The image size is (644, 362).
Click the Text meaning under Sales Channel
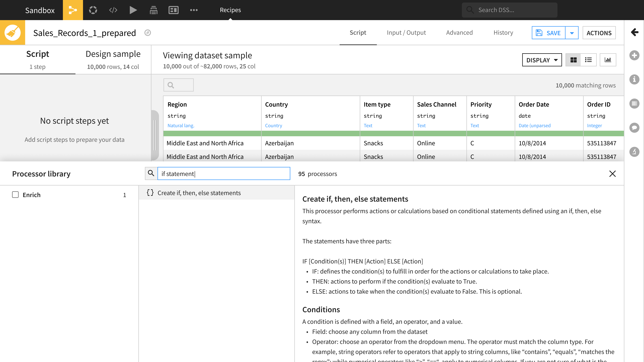pos(421,125)
